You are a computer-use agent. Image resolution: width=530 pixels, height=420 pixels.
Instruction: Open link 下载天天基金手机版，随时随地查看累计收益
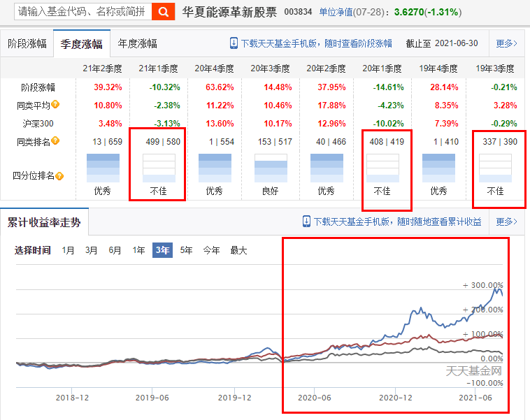(397, 222)
